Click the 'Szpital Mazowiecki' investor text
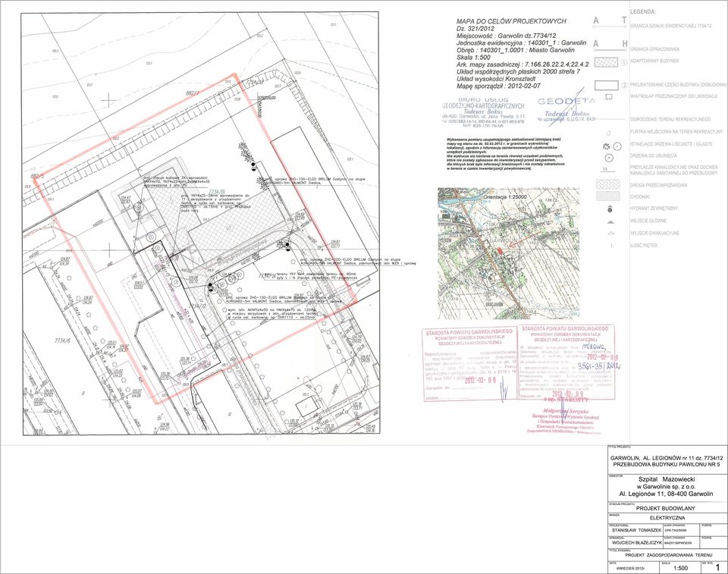The width and height of the screenshot is (728, 574). [665, 480]
